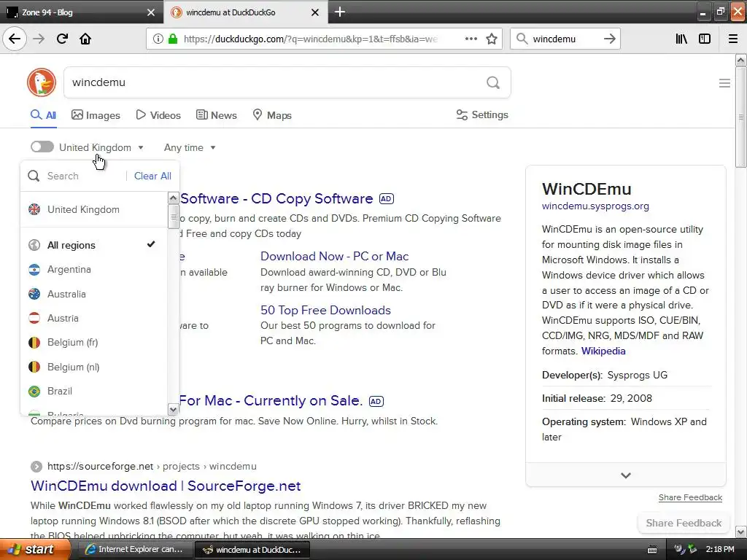Open Download Now - PC or Mac link
The width and height of the screenshot is (747, 560).
point(334,256)
